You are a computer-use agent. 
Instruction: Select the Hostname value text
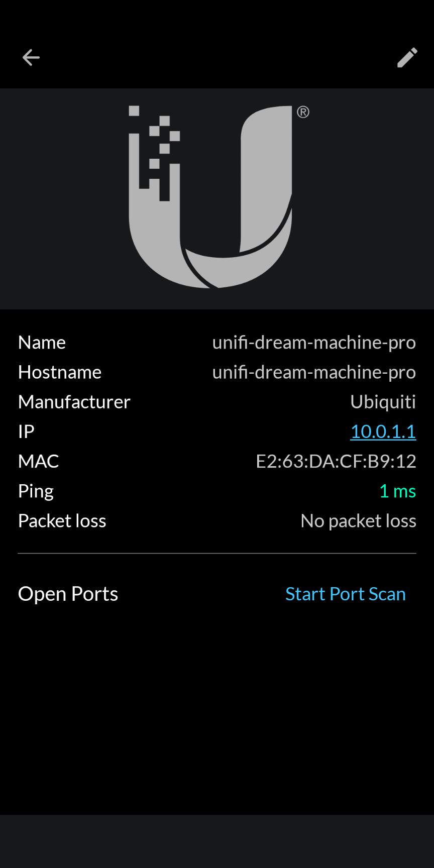pyautogui.click(x=314, y=372)
